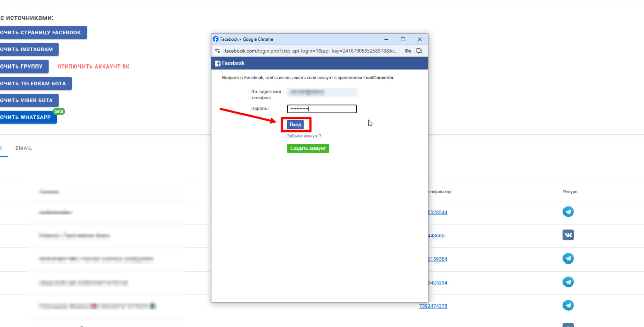Image resolution: width=644 pixels, height=327 pixels.
Task: Click the Facebook logo in blue header
Action: [x=218, y=63]
